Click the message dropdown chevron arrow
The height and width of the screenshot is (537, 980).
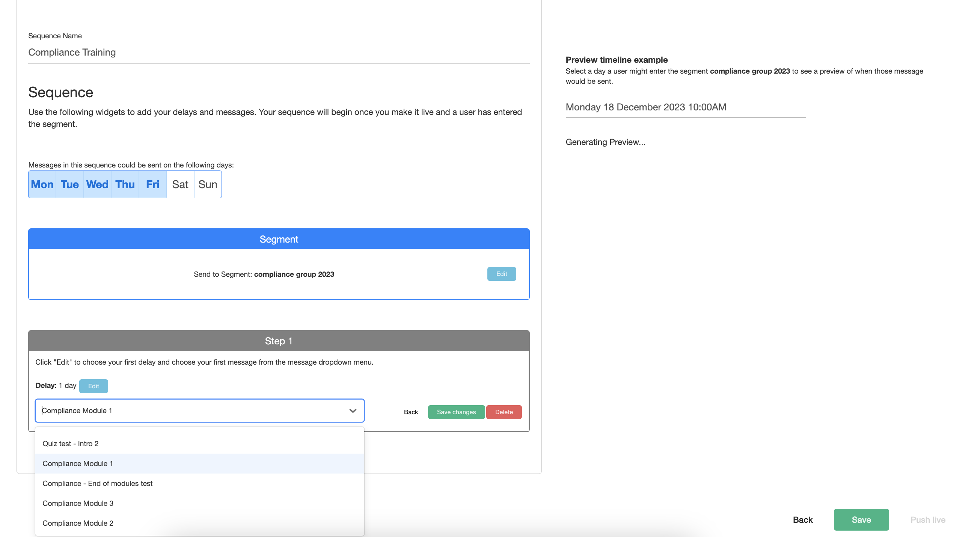tap(353, 410)
